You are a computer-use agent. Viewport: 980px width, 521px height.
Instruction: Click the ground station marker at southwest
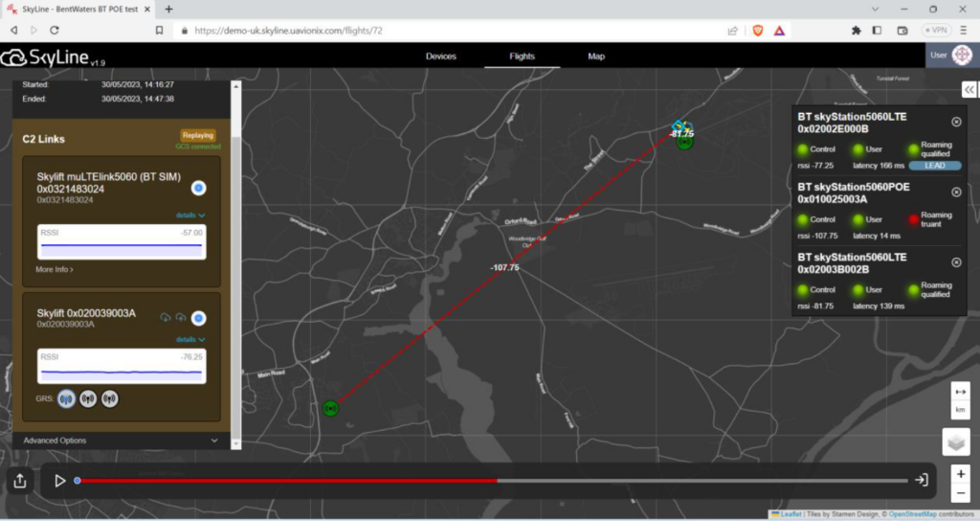(x=330, y=408)
